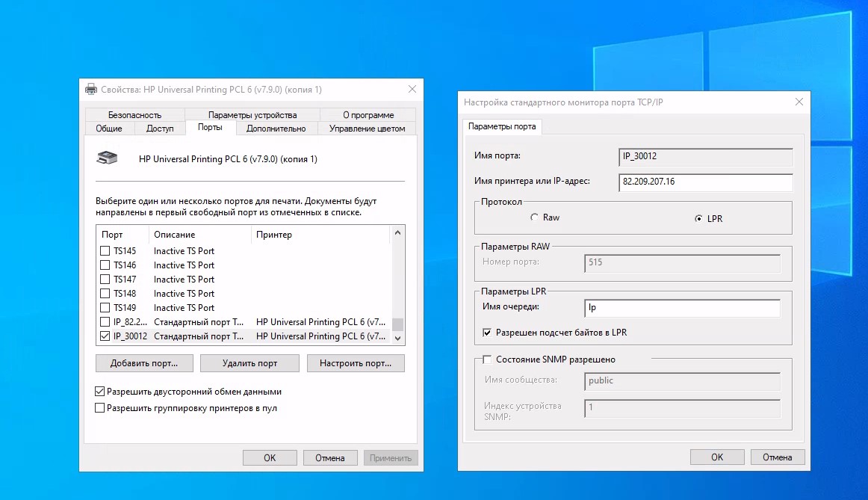Toggle bidirectional support checkbox
The width and height of the screenshot is (868, 500).
[x=99, y=392]
